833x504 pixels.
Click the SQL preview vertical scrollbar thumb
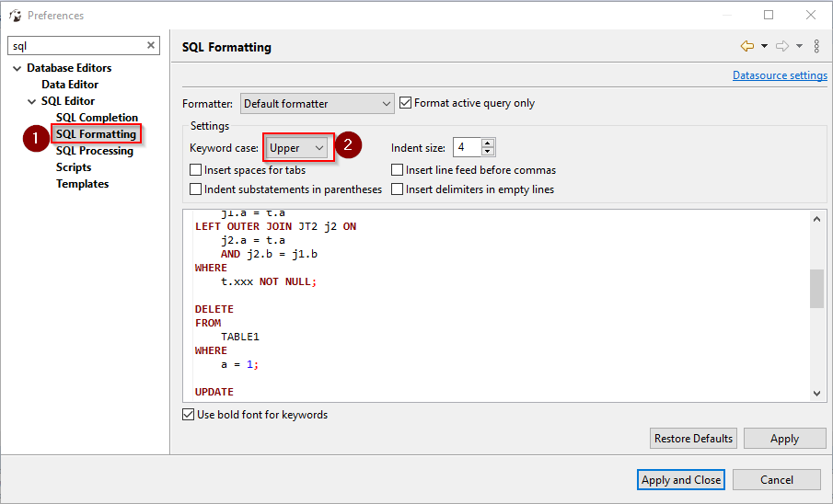tap(816, 289)
